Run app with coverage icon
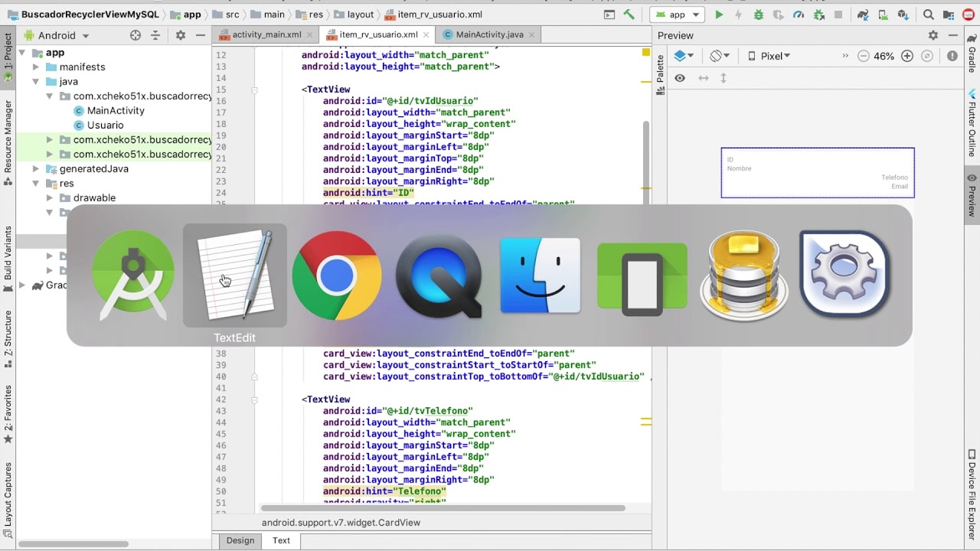980x551 pixels. [779, 15]
